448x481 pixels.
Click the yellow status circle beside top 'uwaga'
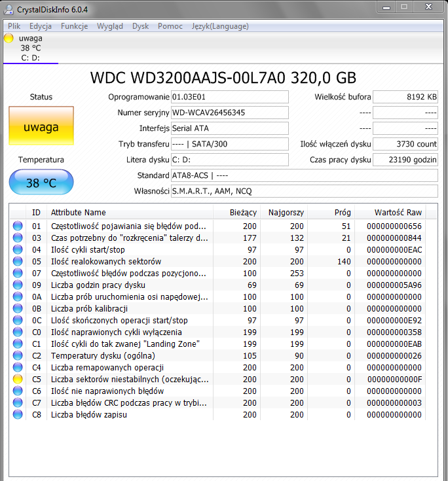[9, 39]
